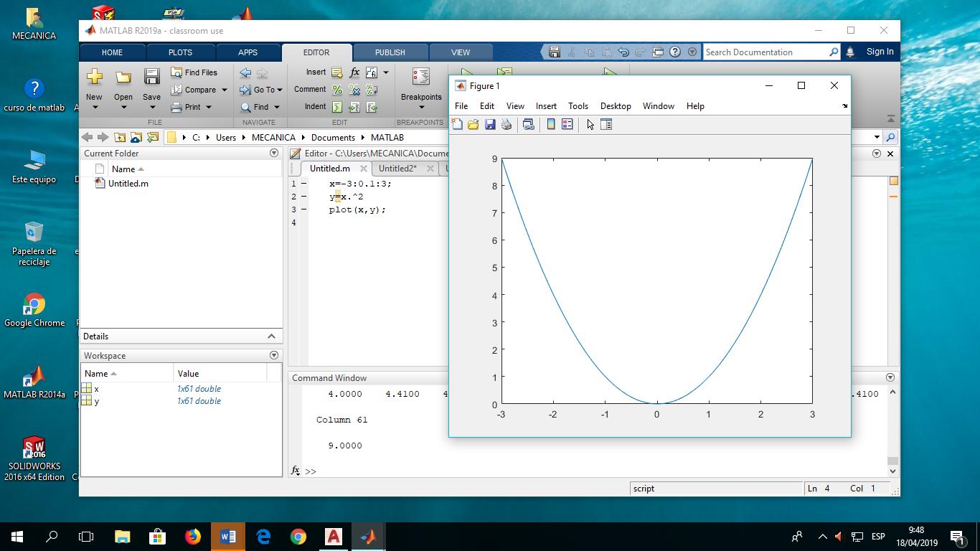Click the Insert Function fx icon
This screenshot has height=551, width=980.
point(354,72)
